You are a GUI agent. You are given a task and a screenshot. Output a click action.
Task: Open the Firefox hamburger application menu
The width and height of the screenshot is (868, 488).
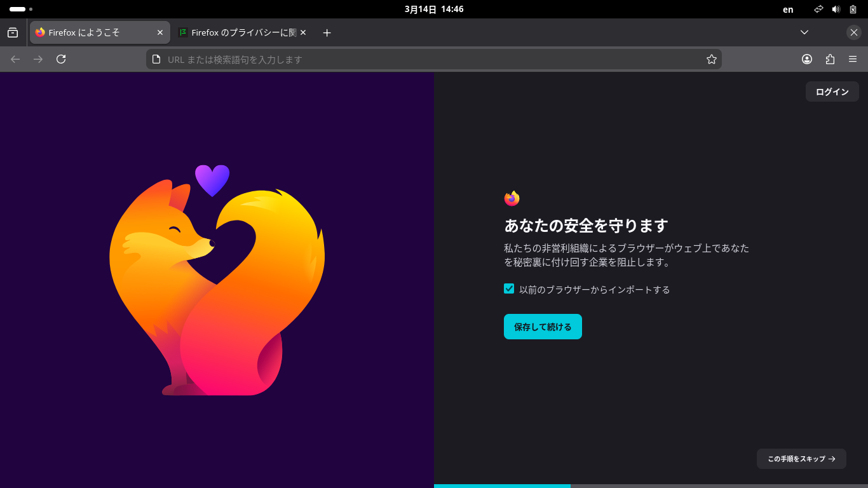click(853, 59)
